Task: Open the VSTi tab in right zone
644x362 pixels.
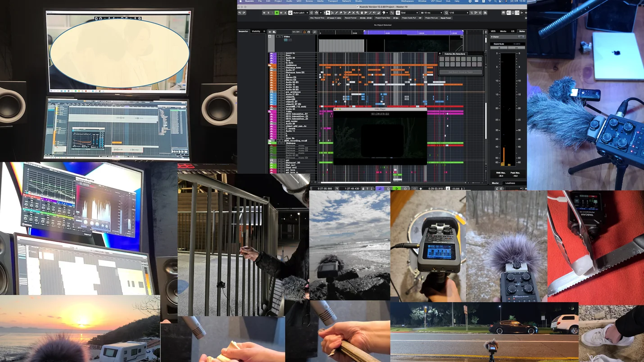Action: tap(493, 31)
